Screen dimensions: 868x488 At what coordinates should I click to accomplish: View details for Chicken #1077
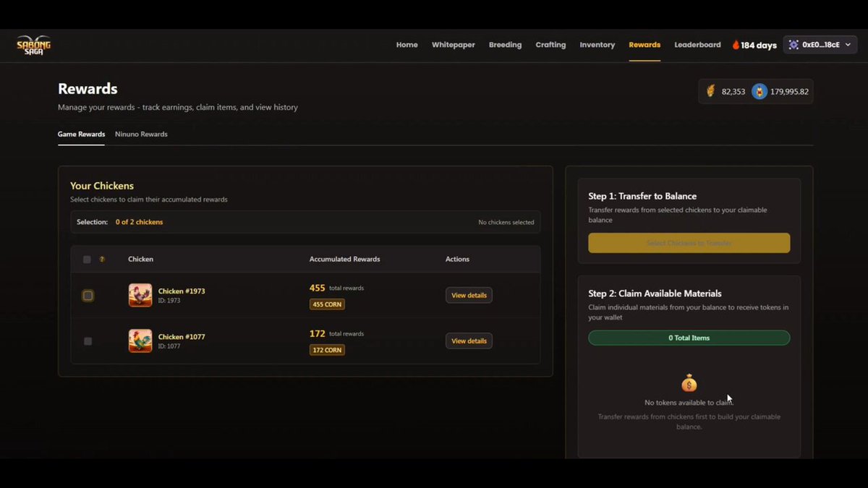click(x=469, y=341)
